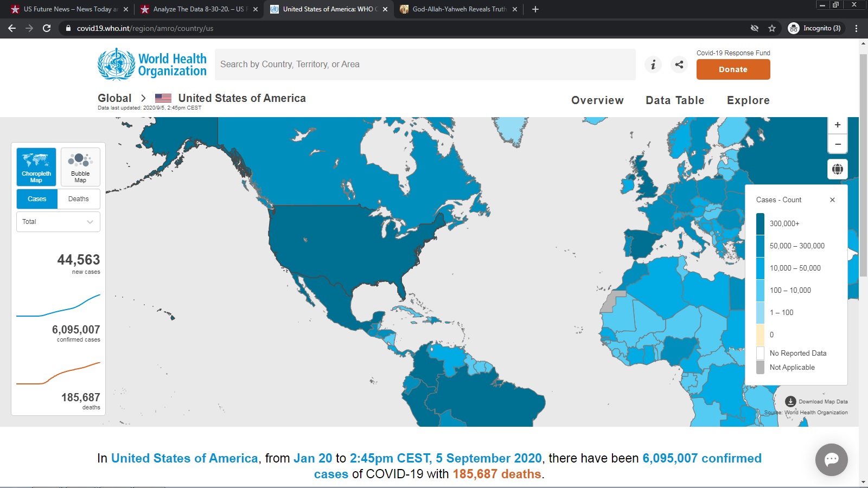Open the Data Table tab

coord(675,100)
